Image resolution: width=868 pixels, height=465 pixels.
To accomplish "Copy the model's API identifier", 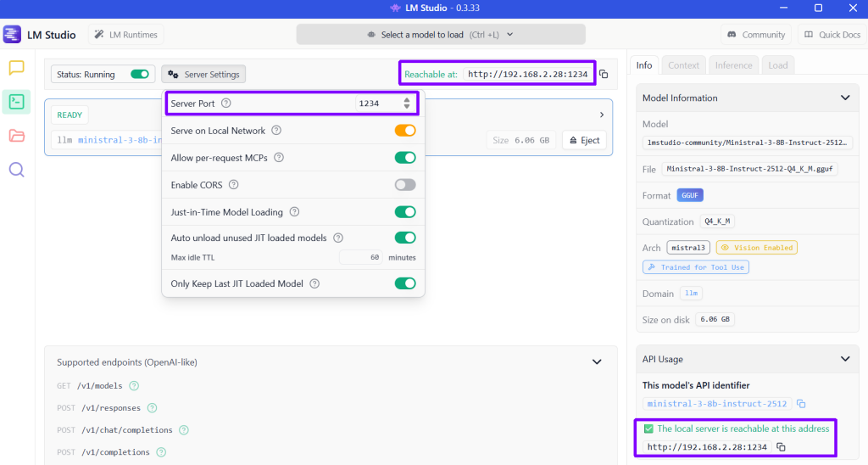I will (801, 404).
